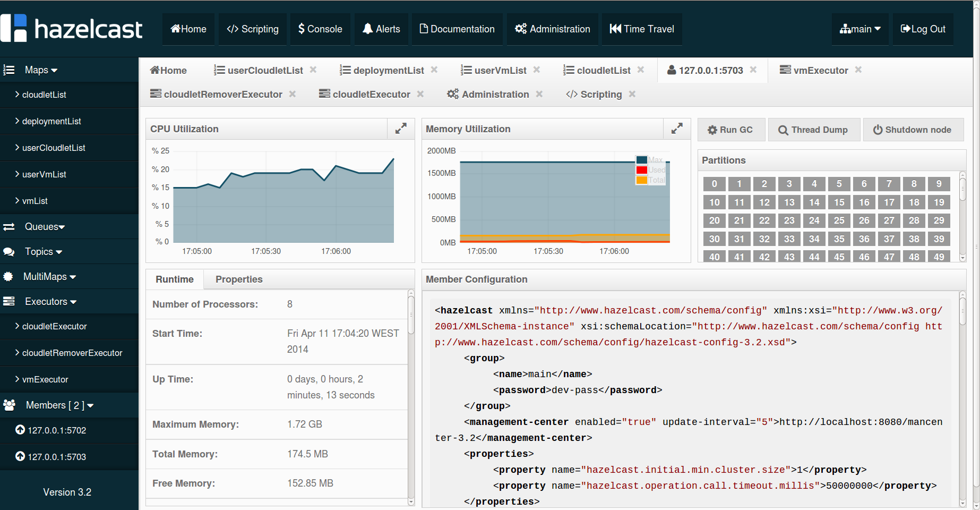The height and width of the screenshot is (510, 980).
Task: Click the Shutdown node button
Action: [913, 130]
